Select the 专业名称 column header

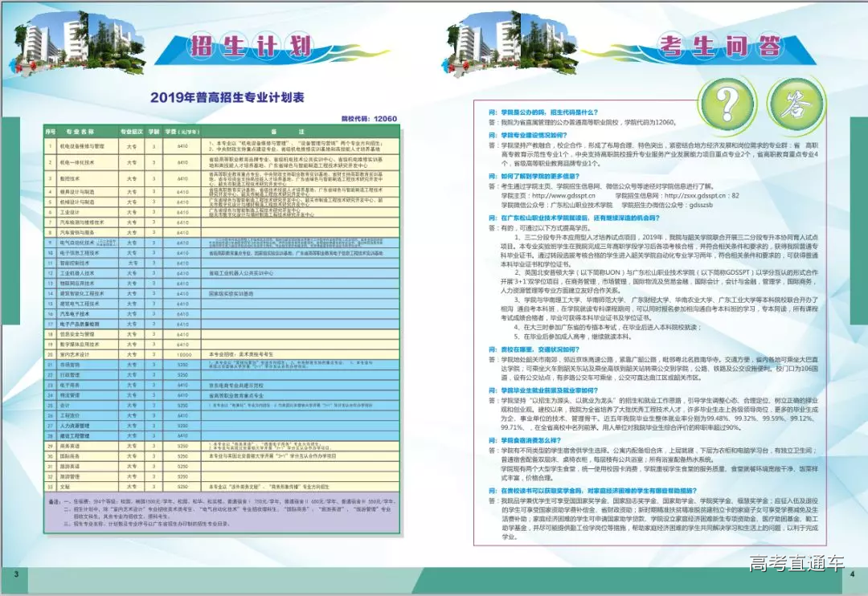click(x=80, y=130)
